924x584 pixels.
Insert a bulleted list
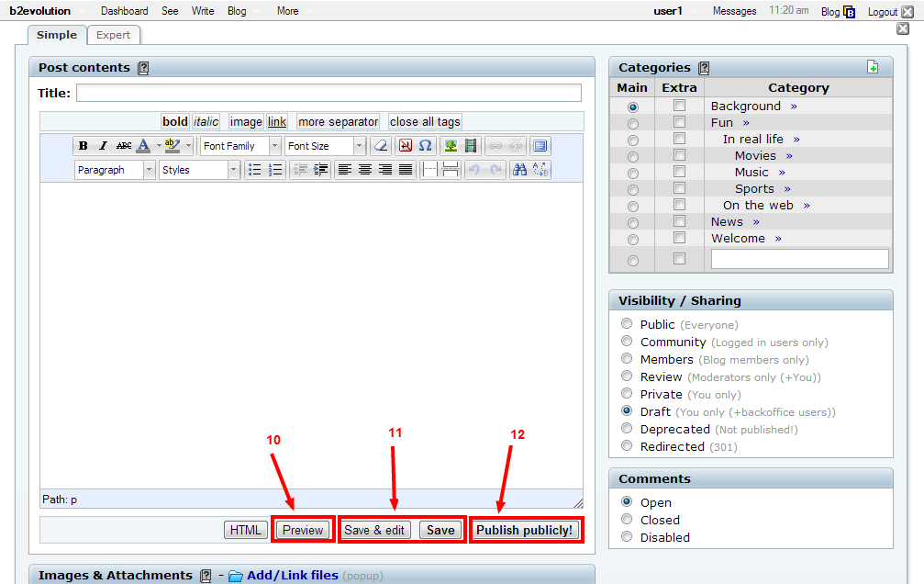click(x=254, y=170)
